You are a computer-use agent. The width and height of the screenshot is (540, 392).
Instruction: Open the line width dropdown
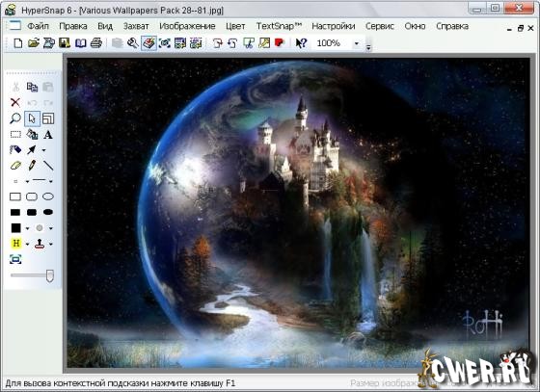(27, 181)
